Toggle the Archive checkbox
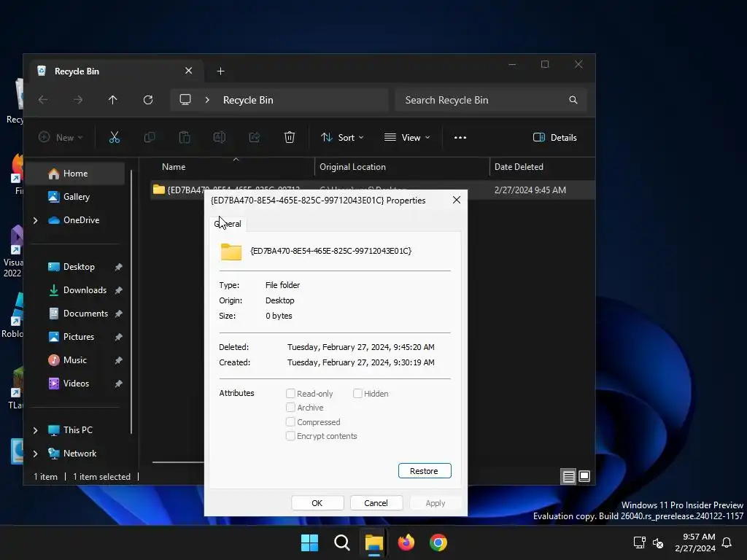Screen dimensions: 747x560 (290, 408)
